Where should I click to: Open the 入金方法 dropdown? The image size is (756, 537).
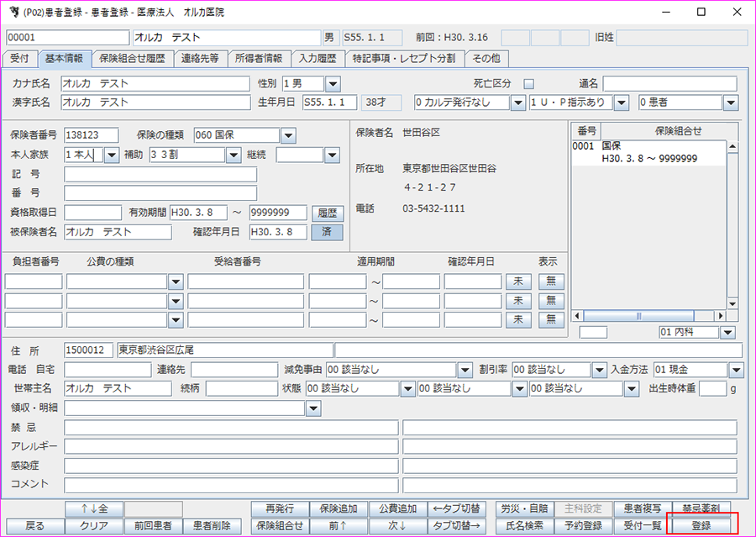[736, 370]
